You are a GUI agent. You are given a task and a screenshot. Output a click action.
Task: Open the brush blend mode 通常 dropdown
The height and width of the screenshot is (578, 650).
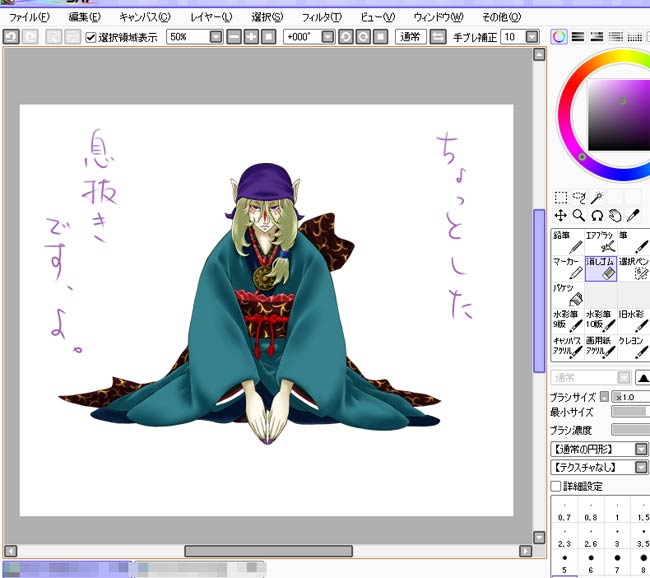click(x=624, y=378)
